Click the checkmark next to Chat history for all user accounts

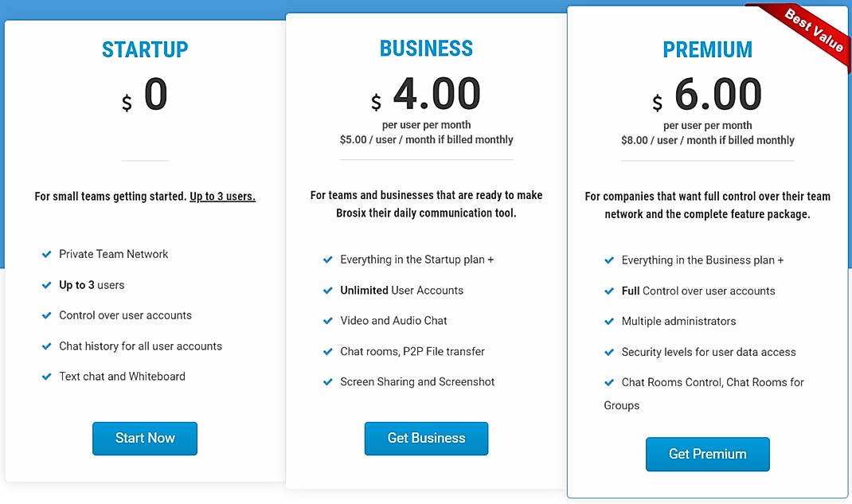coord(46,346)
